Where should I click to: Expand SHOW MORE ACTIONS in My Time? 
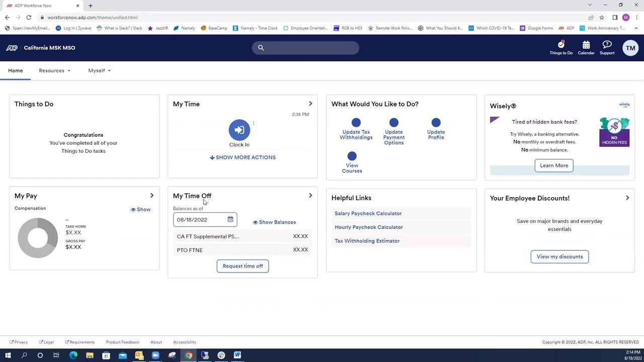243,157
